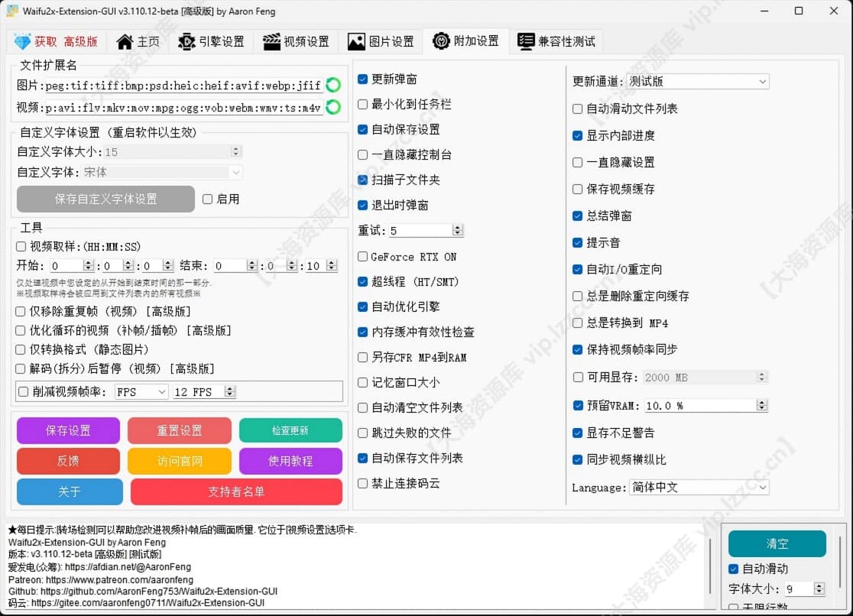Click the checklist icon on the 兼容性测试 tab
The image size is (853, 616).
pyautogui.click(x=526, y=41)
